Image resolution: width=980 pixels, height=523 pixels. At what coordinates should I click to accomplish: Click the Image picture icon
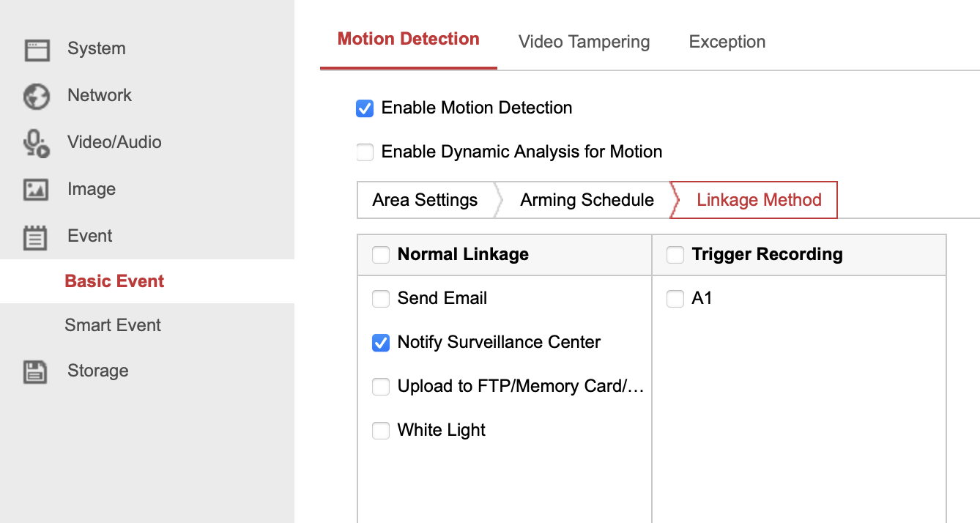coord(37,190)
